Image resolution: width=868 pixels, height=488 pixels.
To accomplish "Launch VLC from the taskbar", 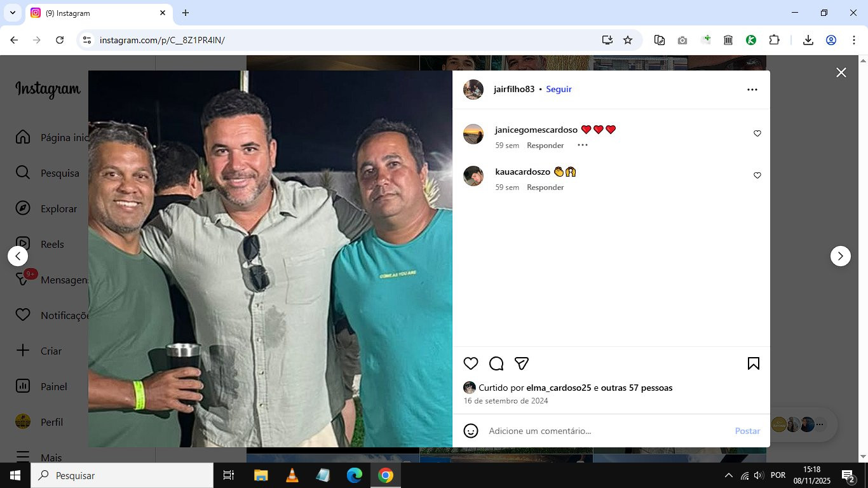I will tap(292, 475).
